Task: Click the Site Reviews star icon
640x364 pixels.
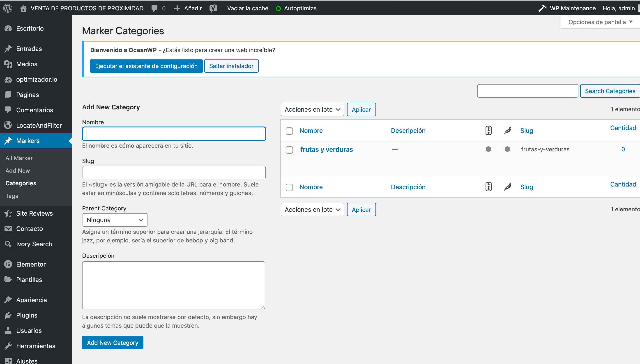Action: (x=8, y=213)
